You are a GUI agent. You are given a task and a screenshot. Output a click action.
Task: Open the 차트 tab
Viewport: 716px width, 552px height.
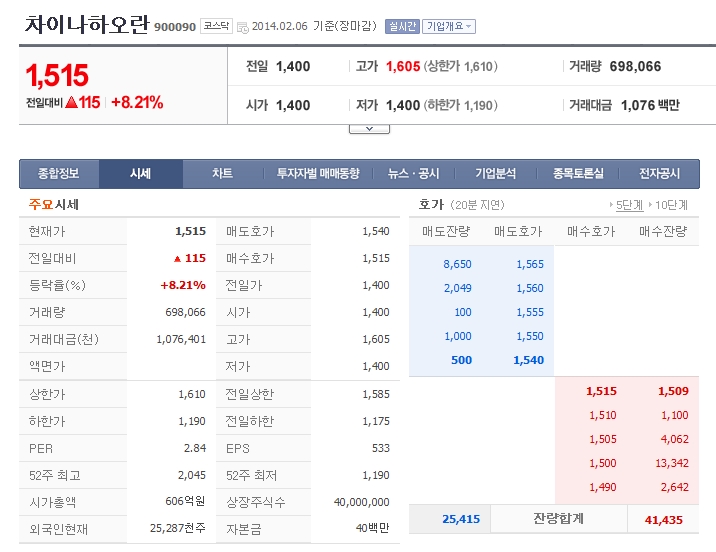pyautogui.click(x=222, y=173)
